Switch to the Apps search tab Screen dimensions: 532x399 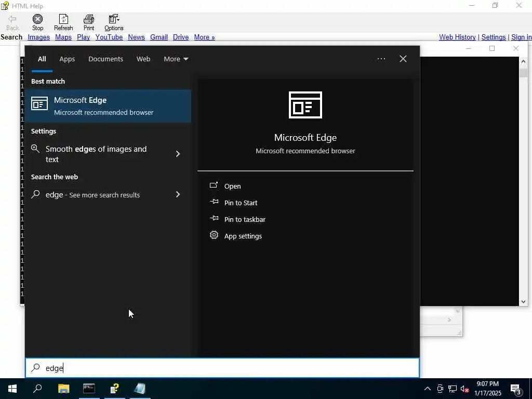click(x=67, y=59)
